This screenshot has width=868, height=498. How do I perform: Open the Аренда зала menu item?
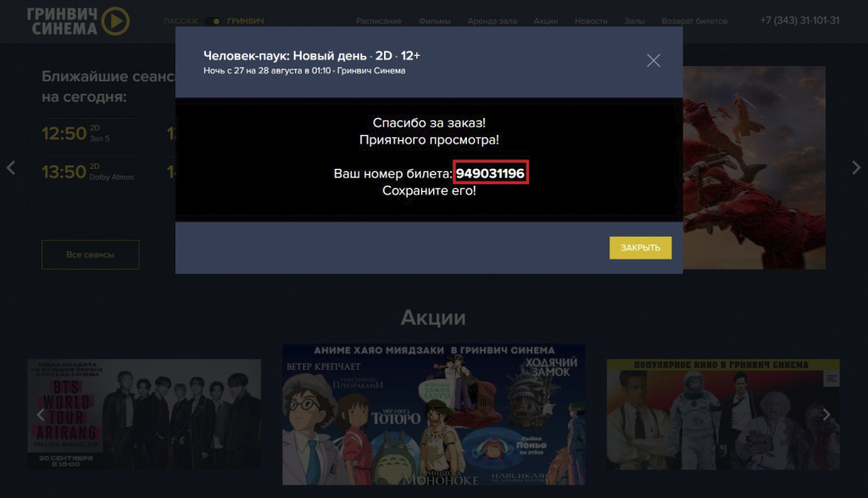(492, 21)
